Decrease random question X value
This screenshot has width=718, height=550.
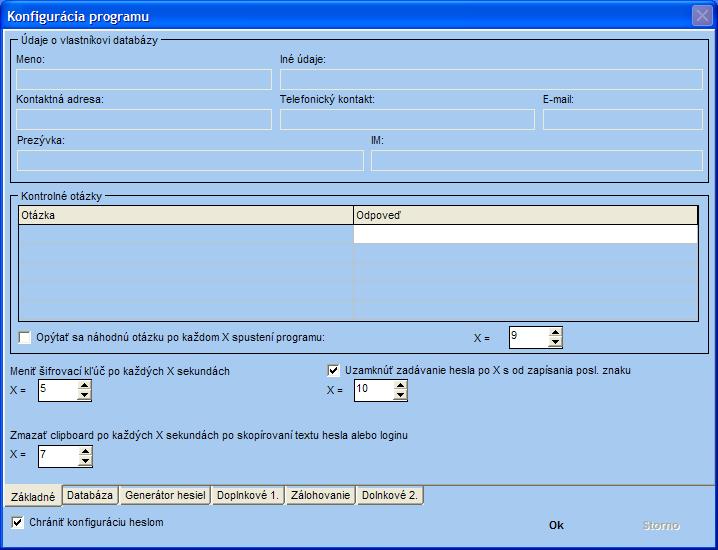[x=555, y=342]
